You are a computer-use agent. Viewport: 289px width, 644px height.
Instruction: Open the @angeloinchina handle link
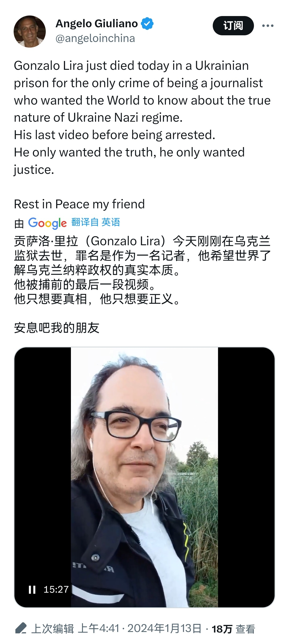(x=95, y=38)
